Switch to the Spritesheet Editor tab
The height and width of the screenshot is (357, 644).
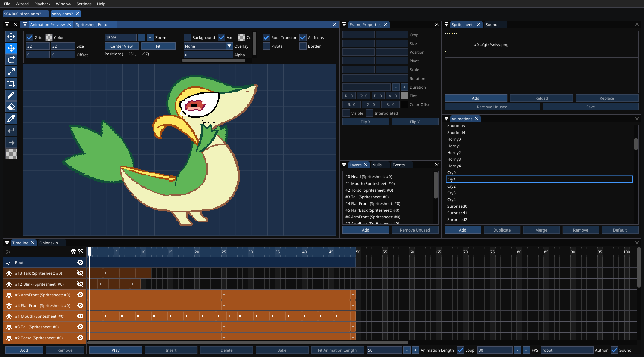click(92, 25)
